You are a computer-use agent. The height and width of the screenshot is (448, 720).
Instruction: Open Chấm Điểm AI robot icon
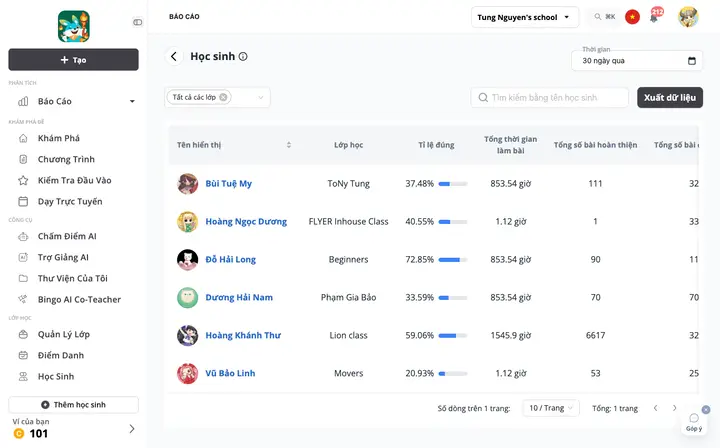[x=23, y=236]
